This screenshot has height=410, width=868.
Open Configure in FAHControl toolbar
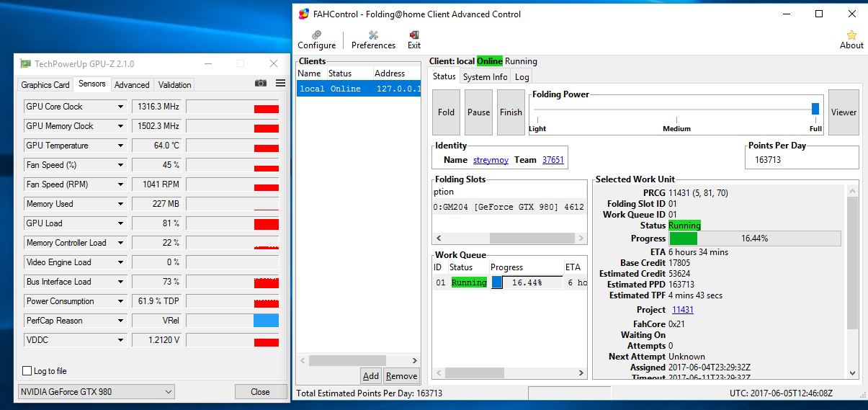[x=317, y=40]
